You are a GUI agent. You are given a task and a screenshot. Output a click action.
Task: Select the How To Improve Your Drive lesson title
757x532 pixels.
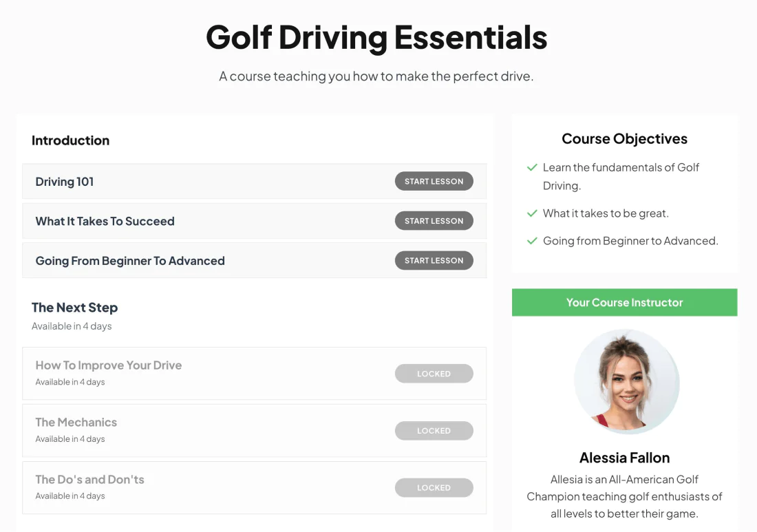(109, 365)
